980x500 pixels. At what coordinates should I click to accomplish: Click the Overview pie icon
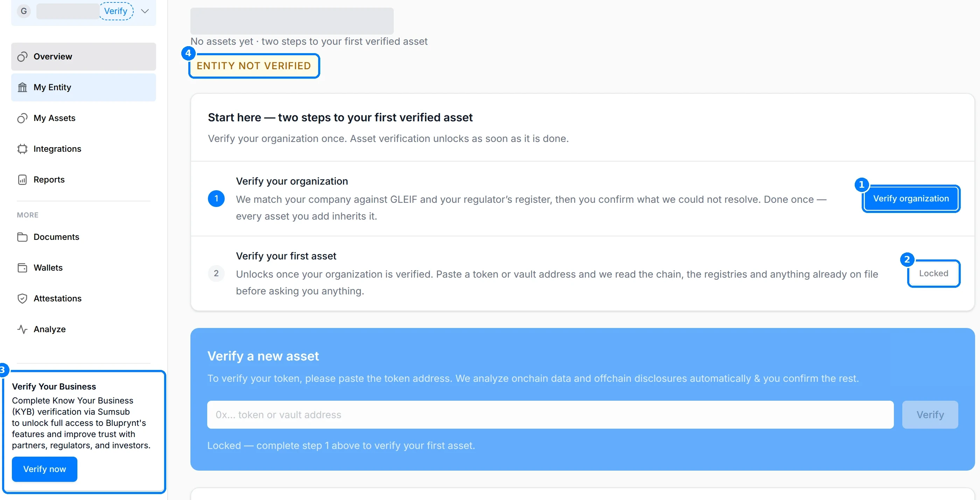point(22,57)
